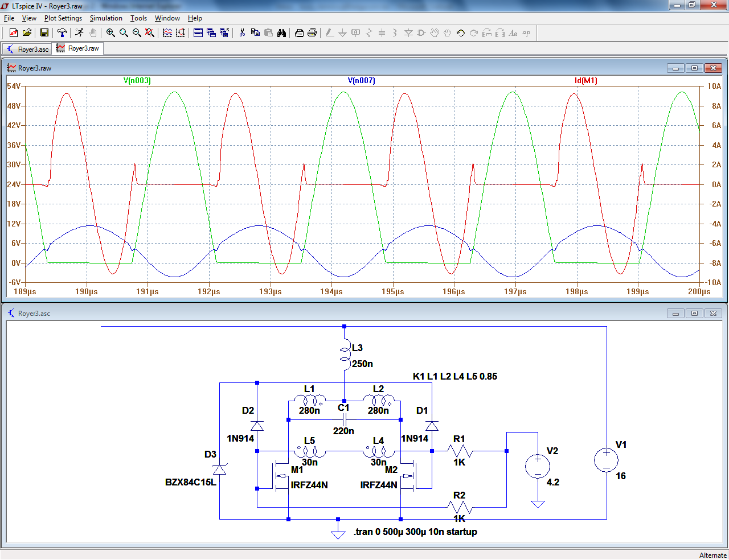Image resolution: width=729 pixels, height=560 pixels.
Task: Click the Open file folder icon
Action: tap(27, 33)
